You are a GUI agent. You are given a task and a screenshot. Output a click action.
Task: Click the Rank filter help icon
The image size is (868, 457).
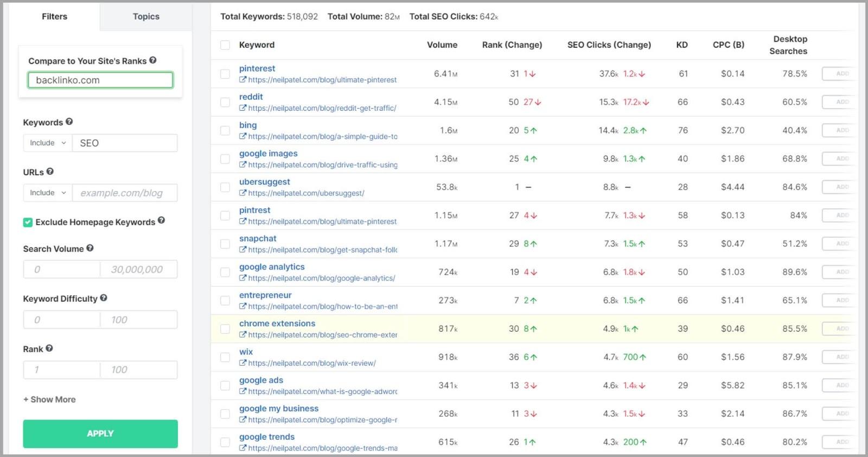[49, 348]
